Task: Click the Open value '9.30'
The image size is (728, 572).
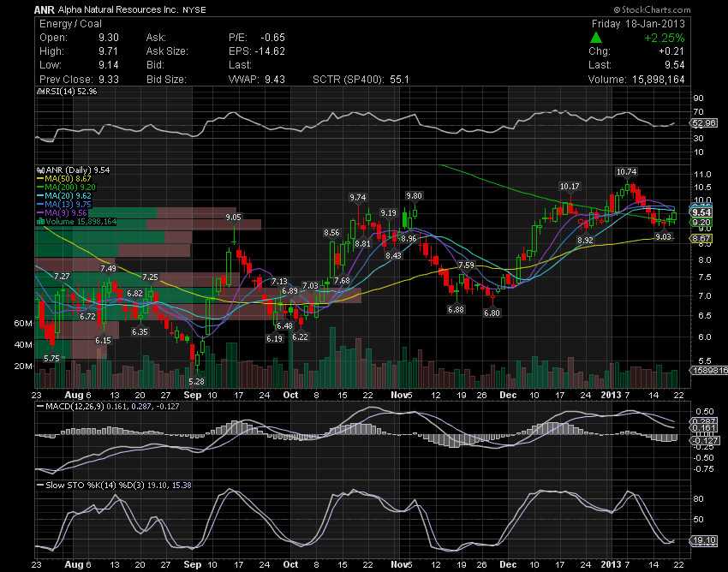Action: coord(109,38)
